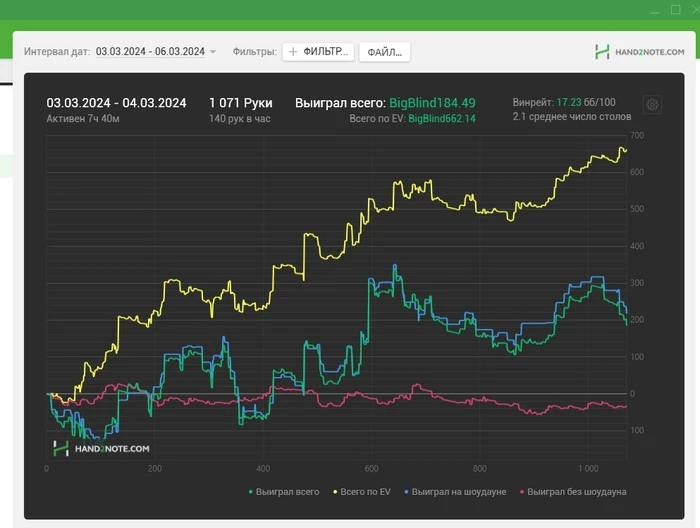Click the 1 071 Руки hands count
Screen dimensions: 700x528
tap(241, 103)
